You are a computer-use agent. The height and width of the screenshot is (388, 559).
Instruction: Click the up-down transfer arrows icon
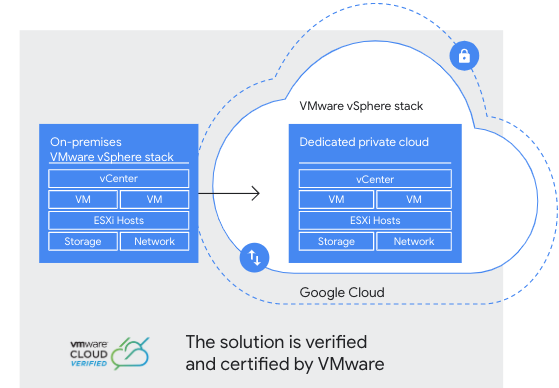254,257
